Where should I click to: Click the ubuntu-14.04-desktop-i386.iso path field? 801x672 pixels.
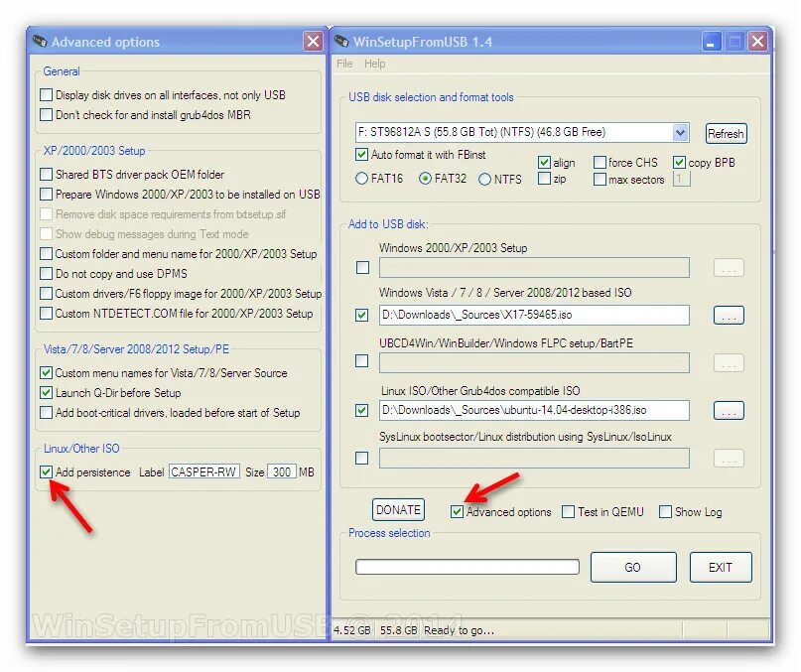(x=534, y=410)
